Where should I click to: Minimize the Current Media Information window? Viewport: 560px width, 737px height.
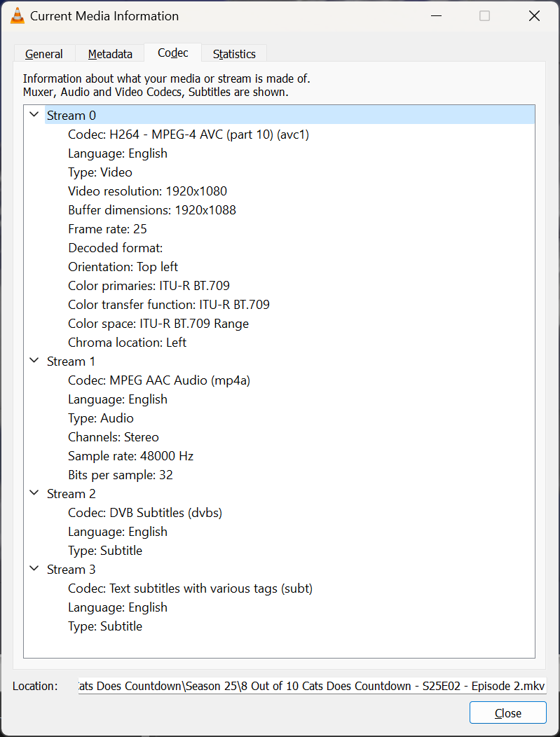pyautogui.click(x=436, y=16)
